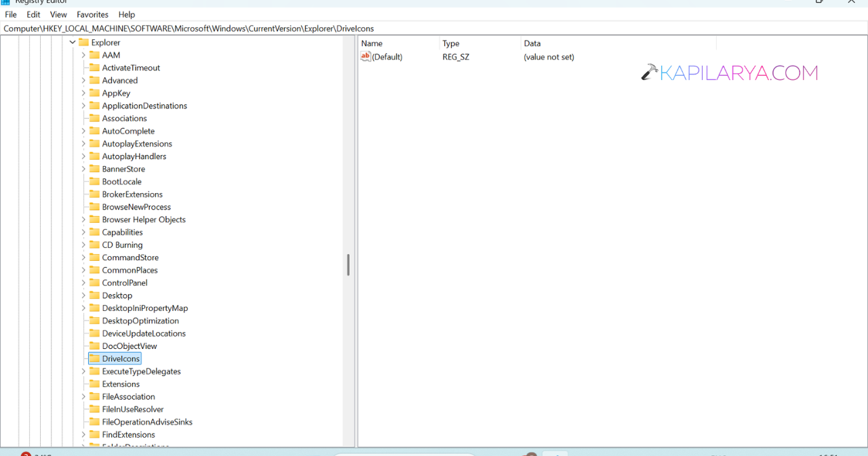Expand the Browser Helper Objects key
The width and height of the screenshot is (868, 456).
coord(83,220)
